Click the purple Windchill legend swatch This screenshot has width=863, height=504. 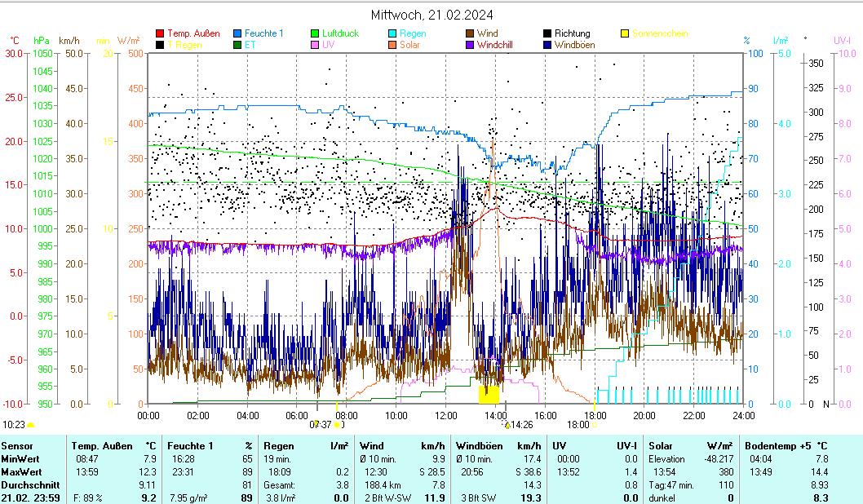(x=470, y=45)
